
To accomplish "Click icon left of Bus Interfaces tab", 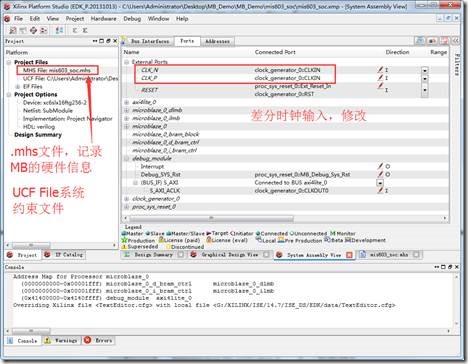I will [x=124, y=41].
